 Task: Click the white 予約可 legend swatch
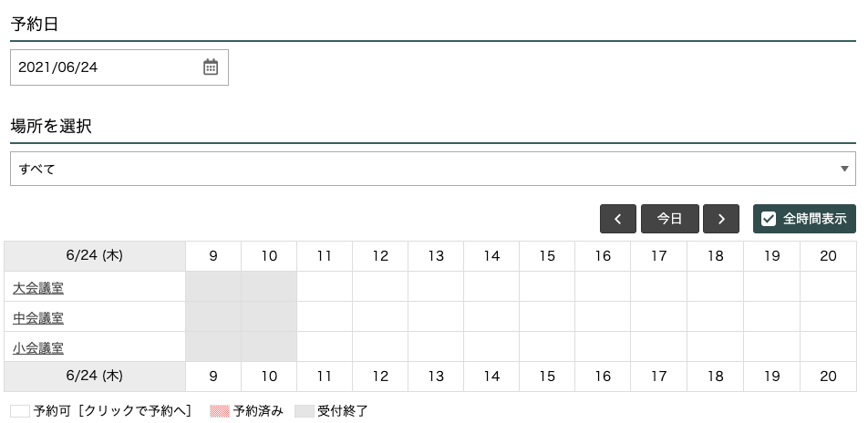(19, 411)
